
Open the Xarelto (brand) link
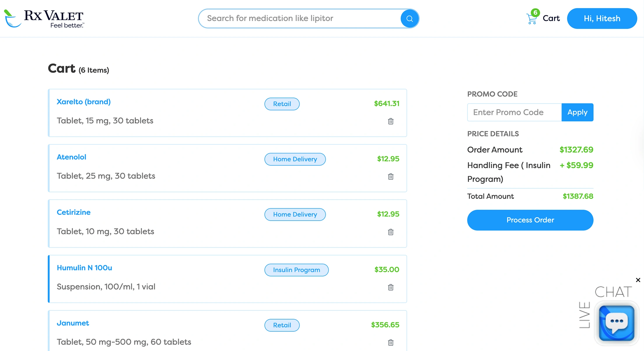(84, 102)
